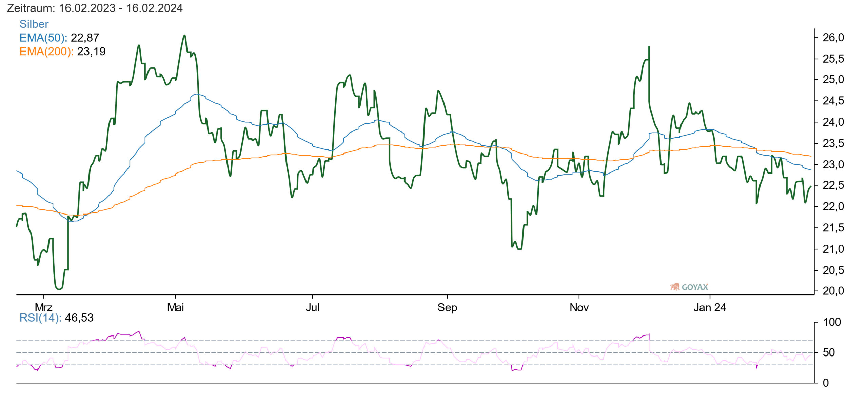This screenshot has height=407, width=868.
Task: Click the 50 level on RSI axis
Action: tap(829, 352)
